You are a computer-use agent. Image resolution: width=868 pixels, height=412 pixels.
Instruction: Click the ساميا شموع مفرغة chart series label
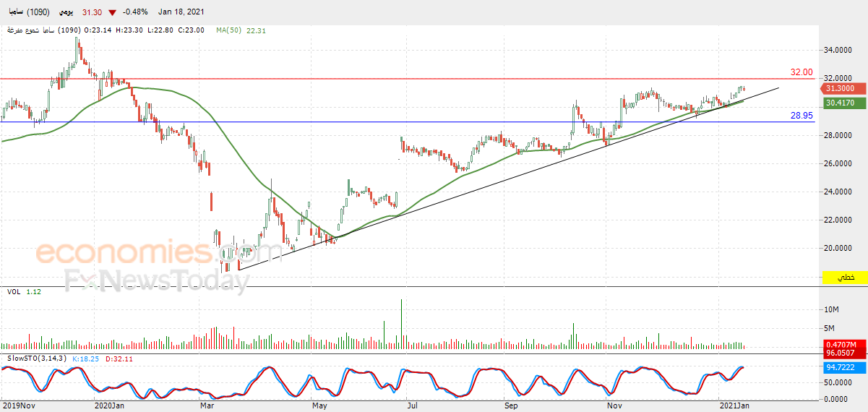[x=43, y=30]
